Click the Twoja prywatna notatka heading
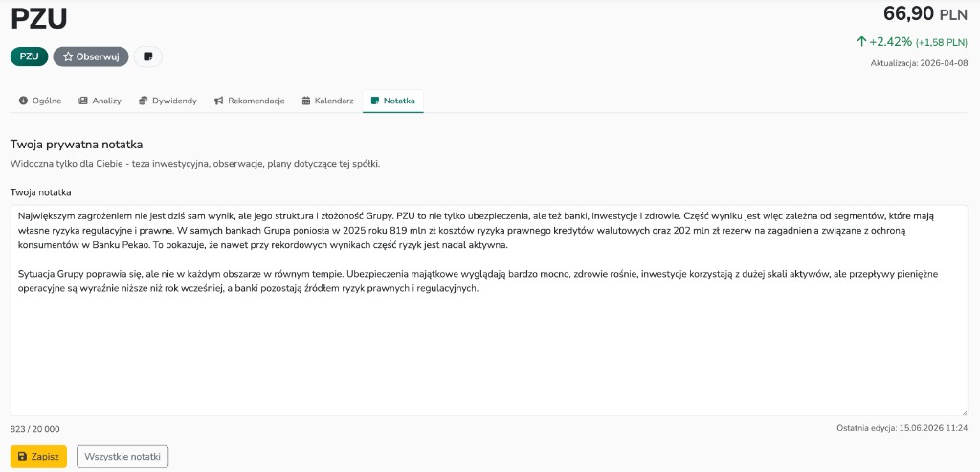The image size is (980, 472). [x=77, y=145]
